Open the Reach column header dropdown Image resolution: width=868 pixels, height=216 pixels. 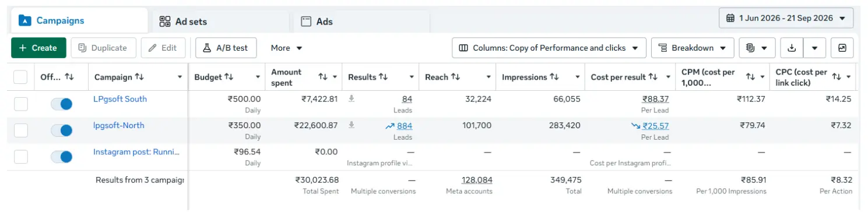tap(489, 77)
